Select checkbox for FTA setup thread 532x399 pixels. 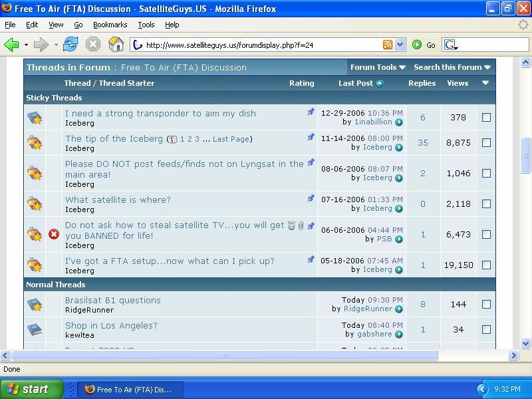point(486,265)
